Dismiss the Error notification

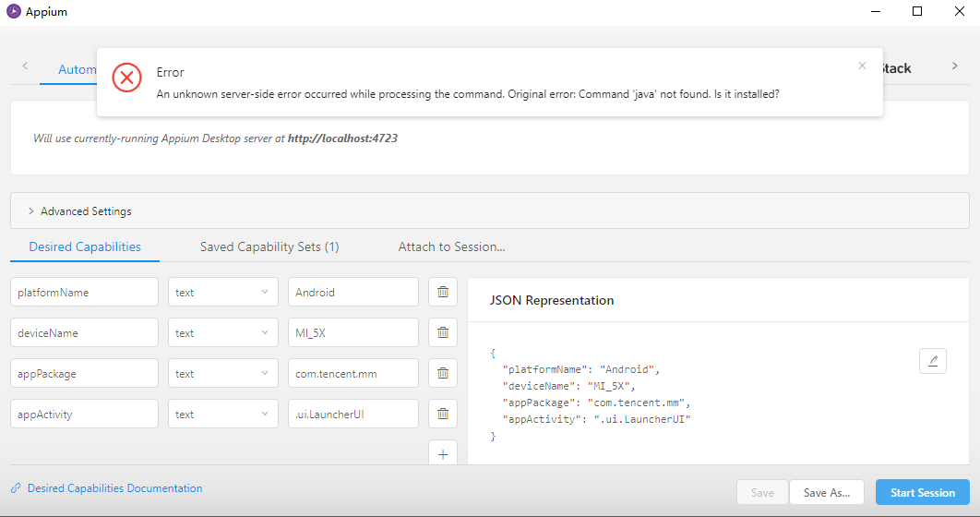(x=862, y=66)
